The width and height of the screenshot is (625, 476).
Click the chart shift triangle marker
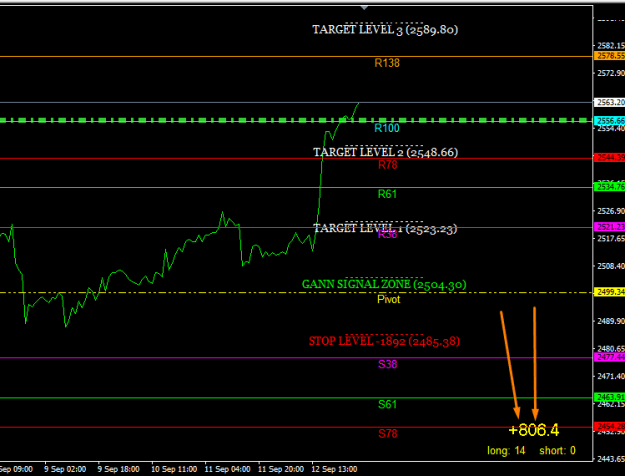(x=364, y=8)
